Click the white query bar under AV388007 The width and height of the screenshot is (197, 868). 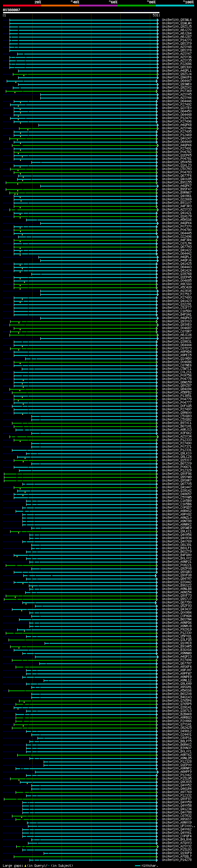pyautogui.click(x=81, y=12)
